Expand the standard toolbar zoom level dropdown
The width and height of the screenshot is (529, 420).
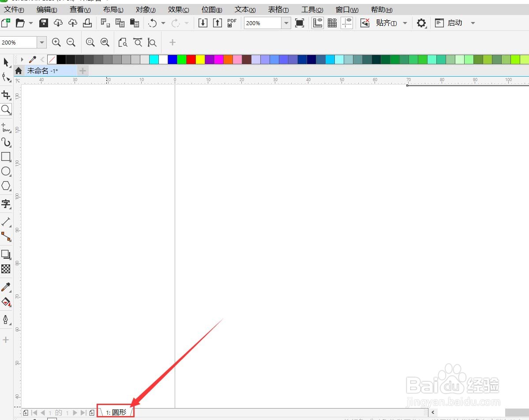(286, 23)
